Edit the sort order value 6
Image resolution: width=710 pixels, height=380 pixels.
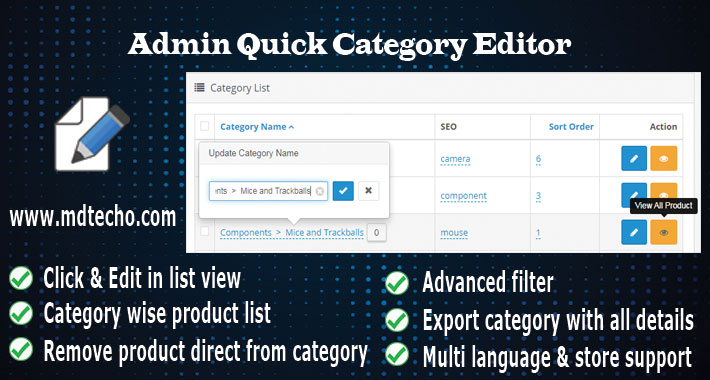coord(538,159)
